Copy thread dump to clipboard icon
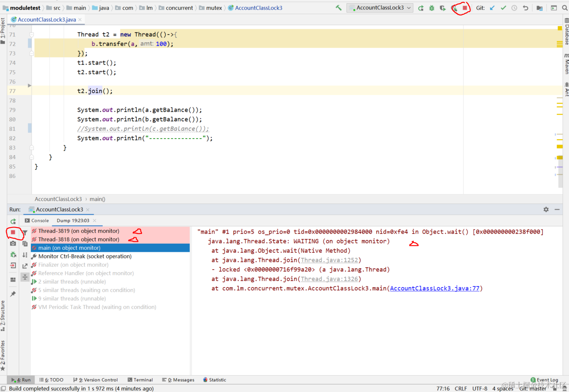Viewport: 569px width, 392px height. click(x=25, y=244)
